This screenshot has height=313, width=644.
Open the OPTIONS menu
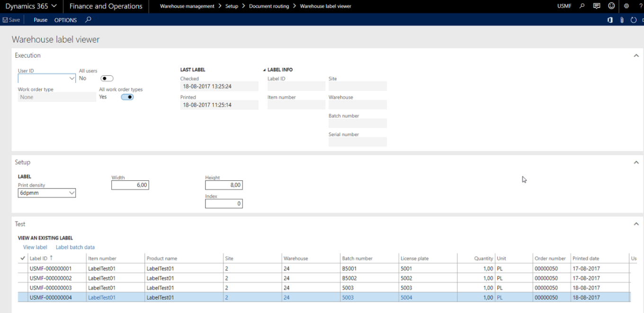(65, 20)
